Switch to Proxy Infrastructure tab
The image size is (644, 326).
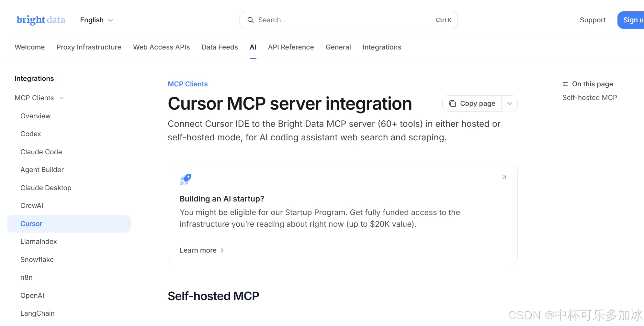pyautogui.click(x=89, y=47)
